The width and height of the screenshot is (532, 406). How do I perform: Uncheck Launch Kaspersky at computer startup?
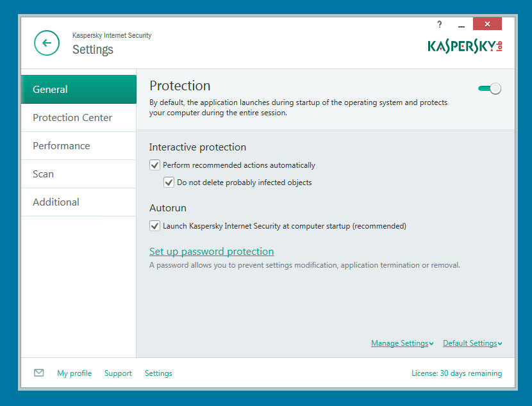[154, 225]
